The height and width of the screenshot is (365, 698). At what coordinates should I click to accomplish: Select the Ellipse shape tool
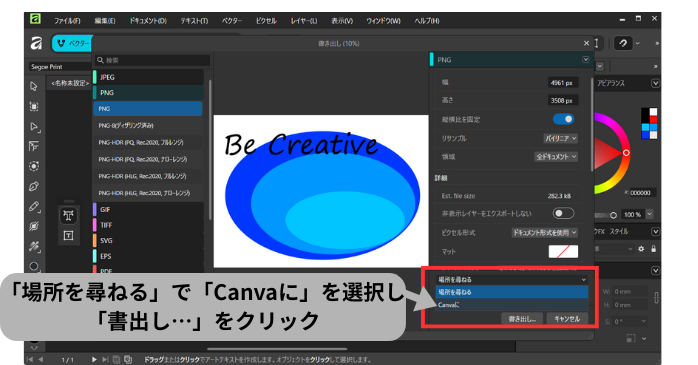(34, 266)
